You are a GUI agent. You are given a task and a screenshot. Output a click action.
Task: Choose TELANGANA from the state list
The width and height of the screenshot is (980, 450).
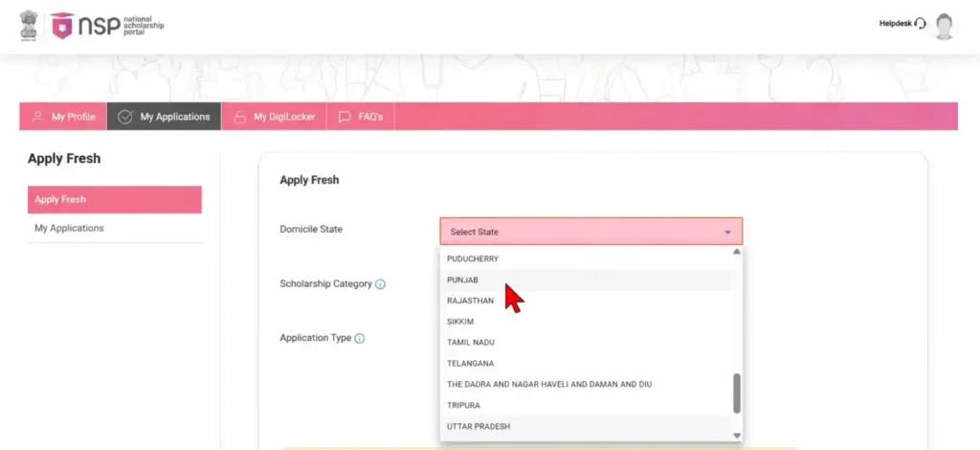(x=585, y=364)
